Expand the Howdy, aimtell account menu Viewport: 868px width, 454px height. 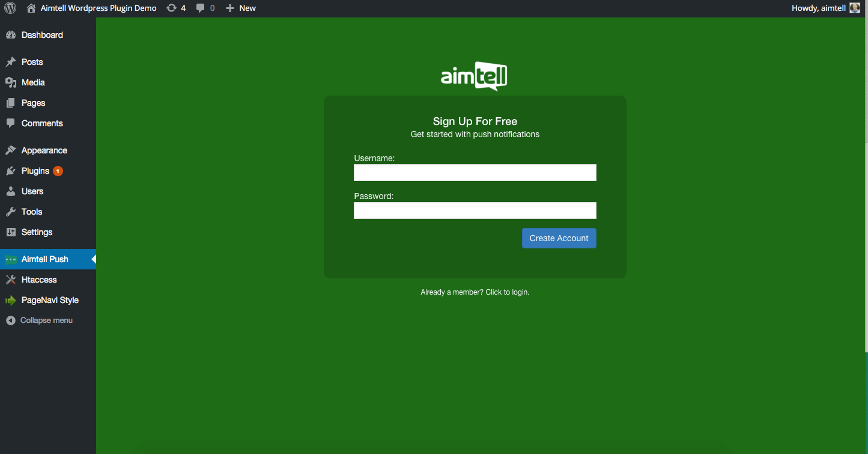pos(819,8)
